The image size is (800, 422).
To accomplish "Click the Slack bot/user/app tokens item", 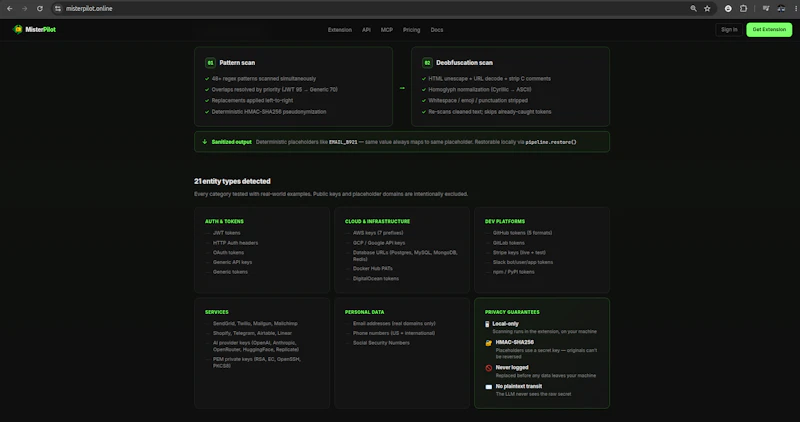I will pyautogui.click(x=523, y=262).
